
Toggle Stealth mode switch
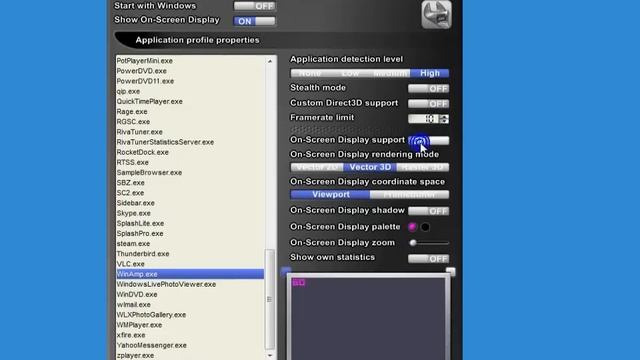pos(429,89)
